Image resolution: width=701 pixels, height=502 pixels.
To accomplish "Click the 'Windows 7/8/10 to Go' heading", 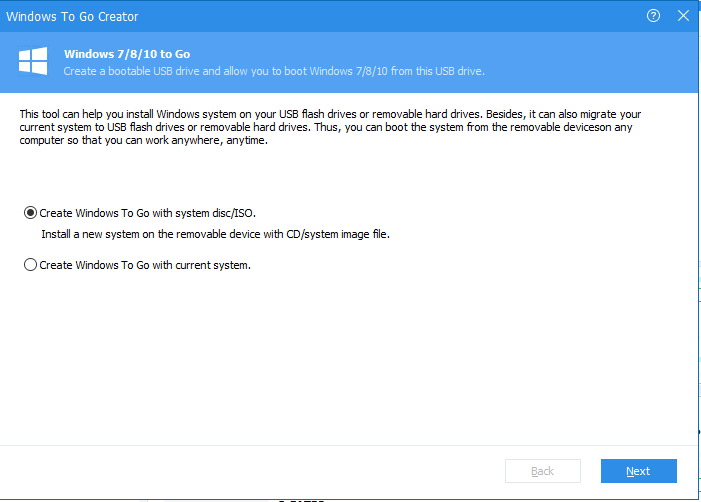I will pyautogui.click(x=127, y=54).
